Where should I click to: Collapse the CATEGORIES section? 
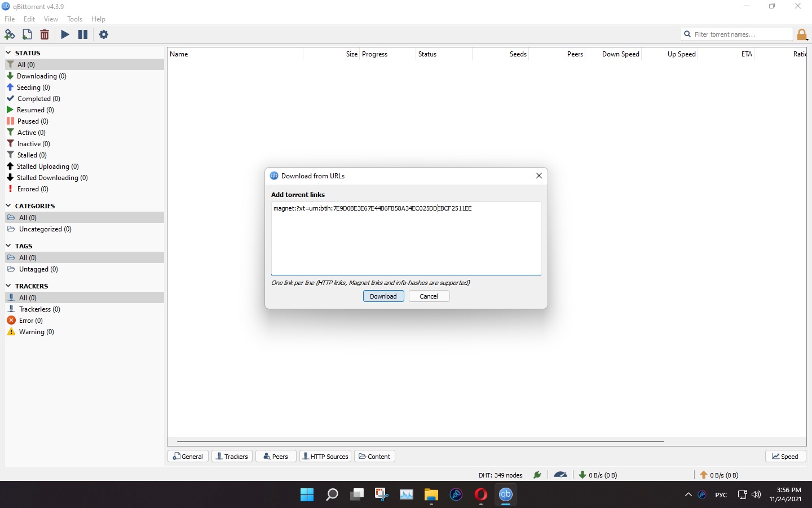click(8, 205)
